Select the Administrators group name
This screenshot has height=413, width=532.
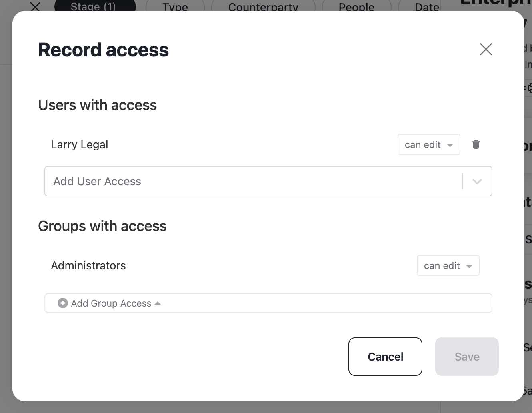(x=88, y=265)
